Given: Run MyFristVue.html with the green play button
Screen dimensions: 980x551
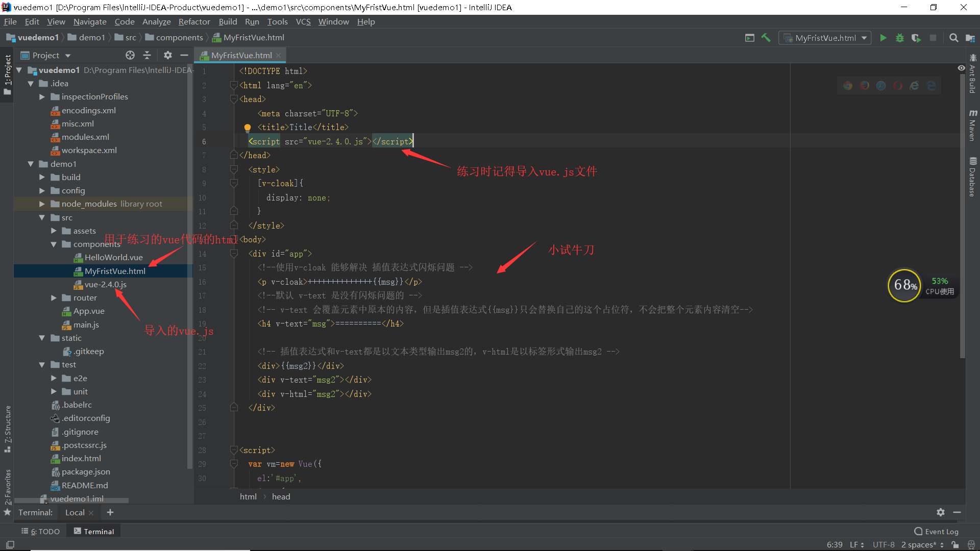Looking at the screenshot, I should pos(883,38).
